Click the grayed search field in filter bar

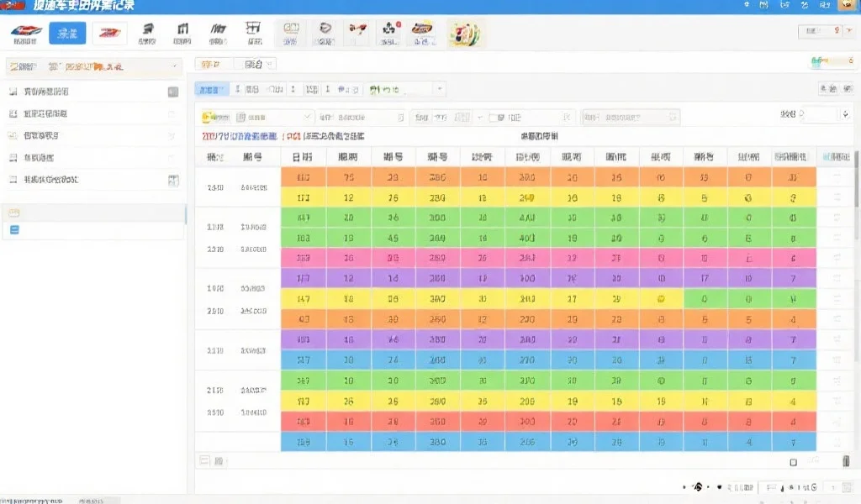tap(630, 118)
